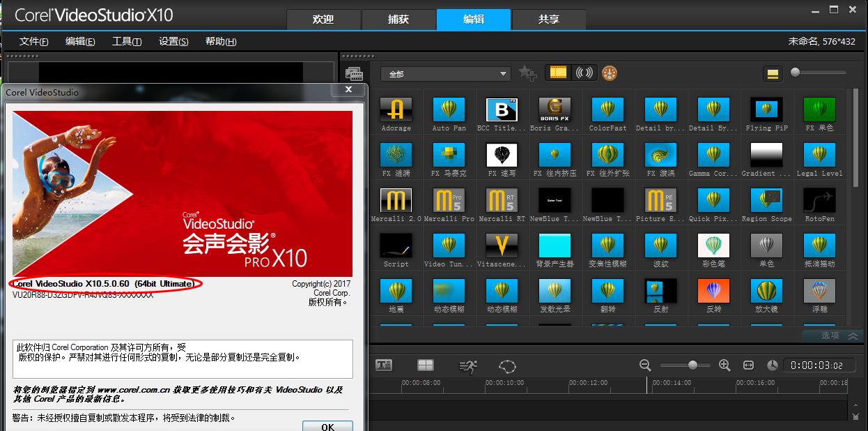Toggle show audio filters button

pyautogui.click(x=585, y=73)
